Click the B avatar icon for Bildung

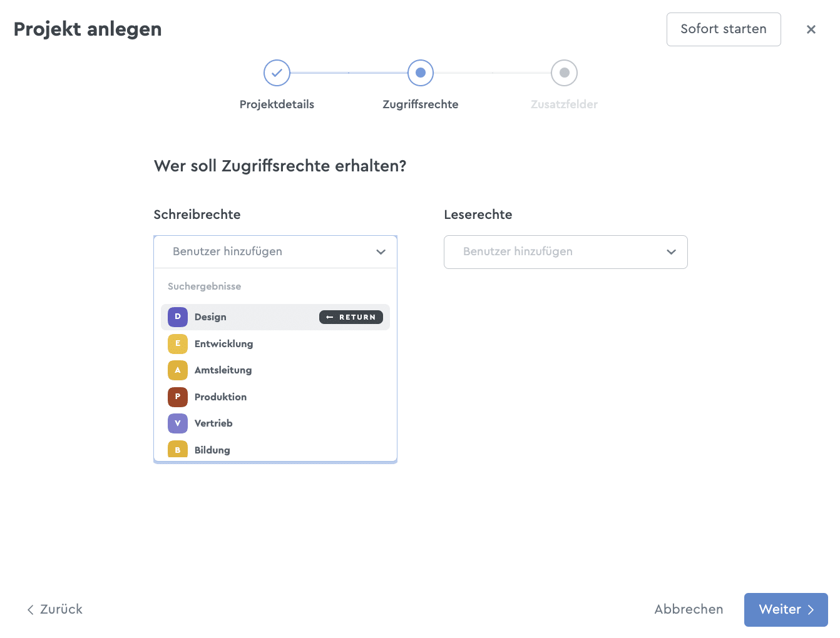point(178,449)
